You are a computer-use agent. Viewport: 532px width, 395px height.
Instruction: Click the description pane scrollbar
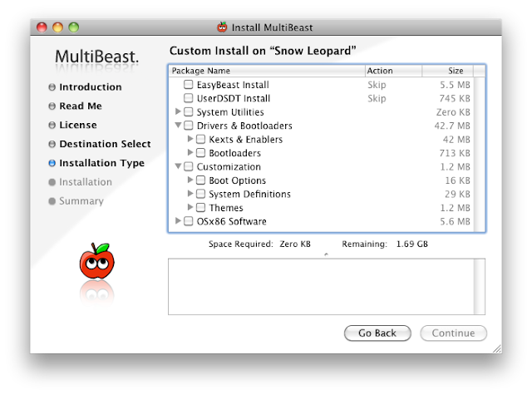(479, 287)
